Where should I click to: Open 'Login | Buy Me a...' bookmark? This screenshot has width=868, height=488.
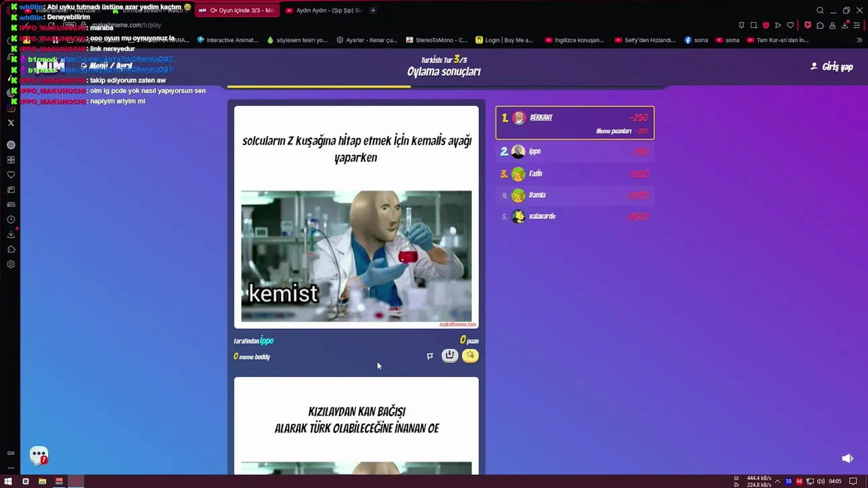coord(505,40)
